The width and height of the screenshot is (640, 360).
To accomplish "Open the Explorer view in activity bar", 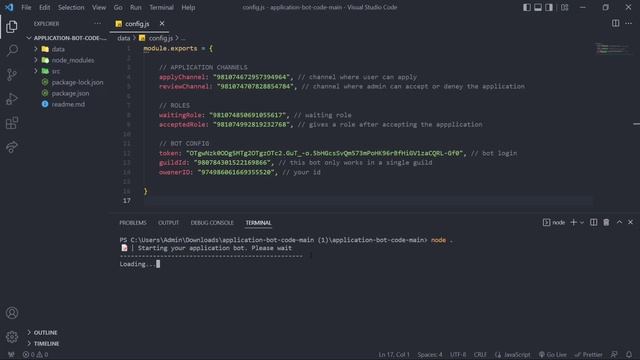I will [x=12, y=27].
